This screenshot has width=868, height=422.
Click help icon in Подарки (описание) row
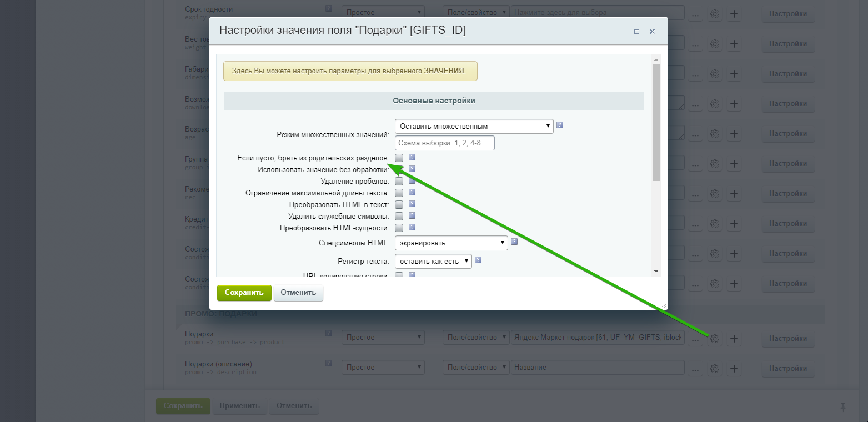pyautogui.click(x=329, y=363)
